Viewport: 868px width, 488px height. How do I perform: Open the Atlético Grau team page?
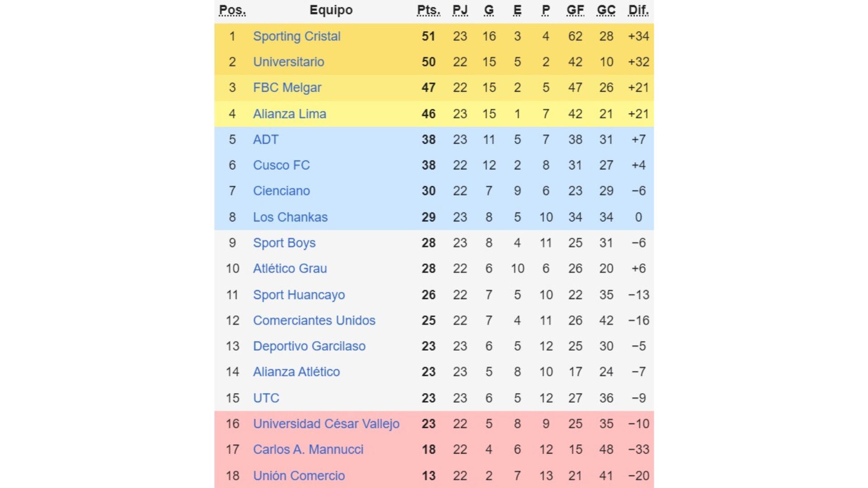290,269
